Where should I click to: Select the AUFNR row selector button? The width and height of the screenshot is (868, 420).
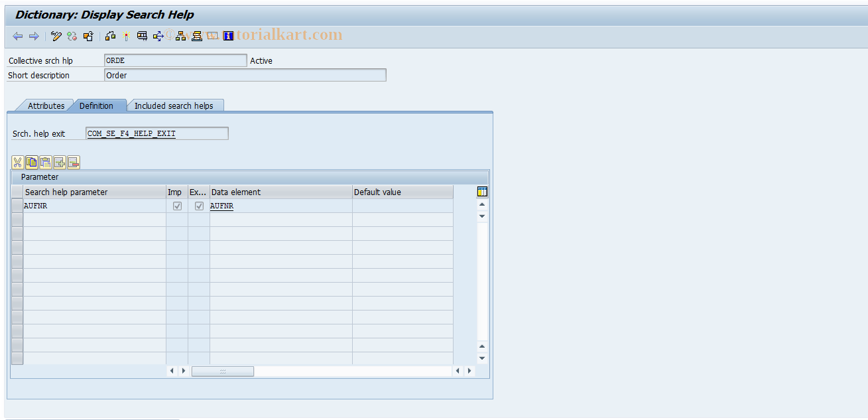(x=17, y=206)
